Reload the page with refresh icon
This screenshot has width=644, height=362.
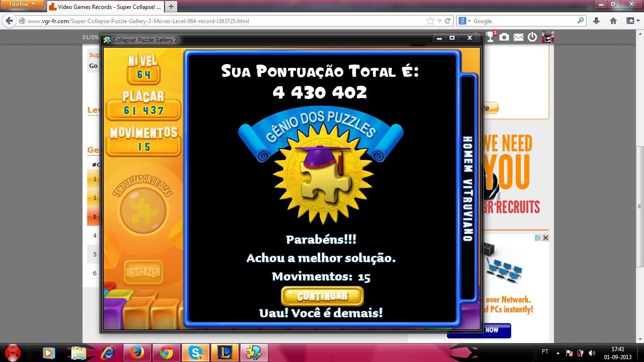(x=447, y=21)
